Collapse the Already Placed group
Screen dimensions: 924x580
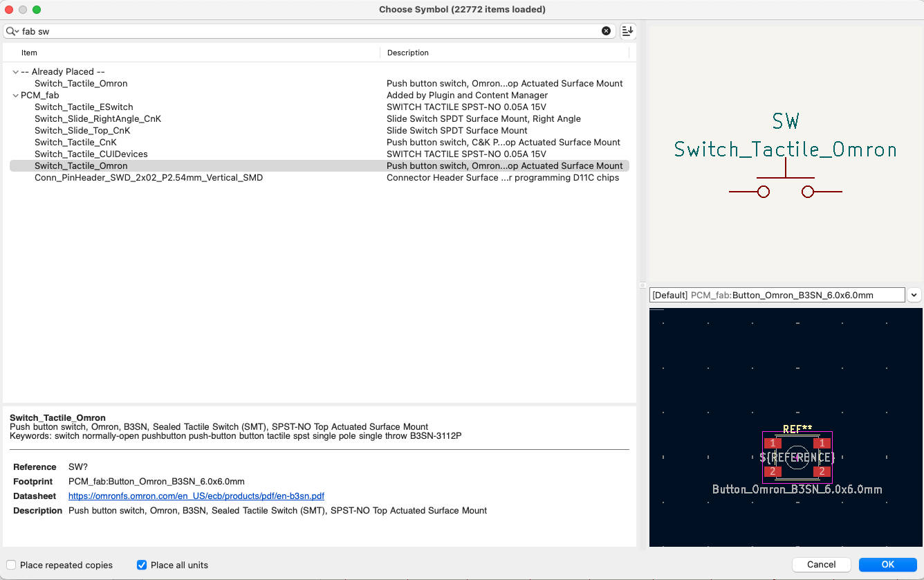[x=15, y=72]
